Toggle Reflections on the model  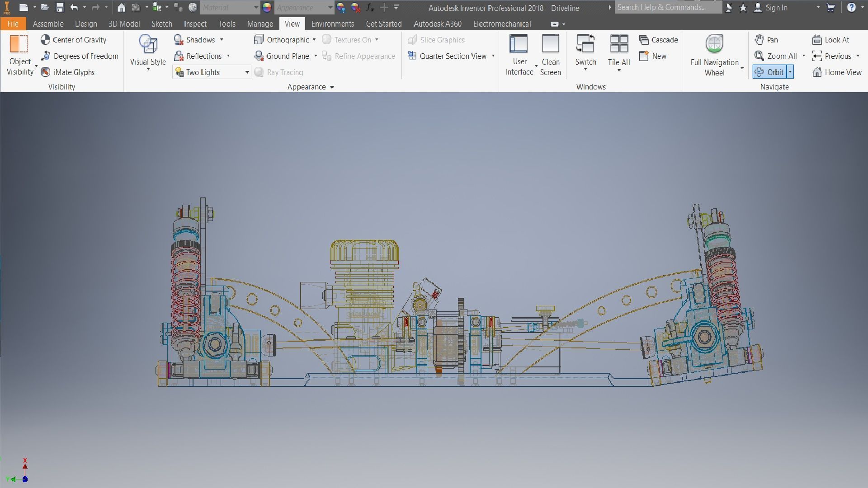(198, 56)
